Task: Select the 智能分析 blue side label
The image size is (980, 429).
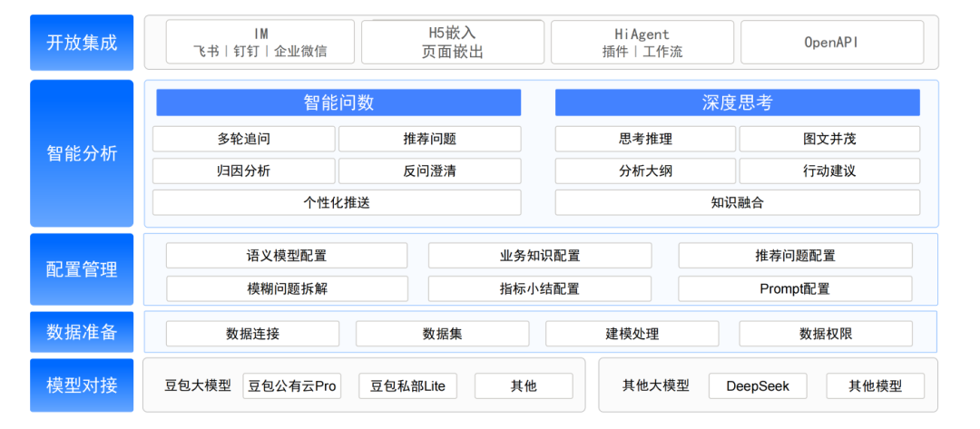Action: pos(82,153)
